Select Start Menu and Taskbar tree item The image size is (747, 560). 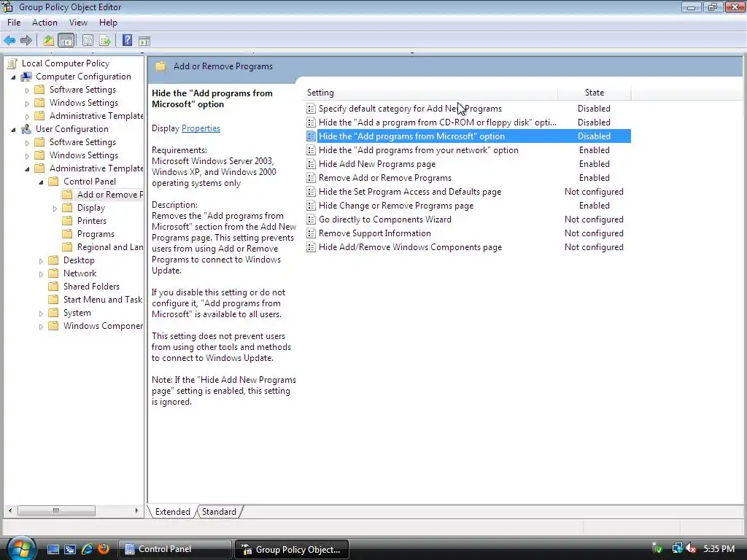102,300
